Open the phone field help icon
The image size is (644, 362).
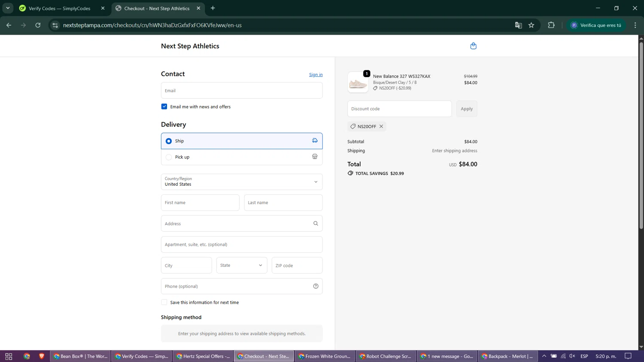[316, 287]
